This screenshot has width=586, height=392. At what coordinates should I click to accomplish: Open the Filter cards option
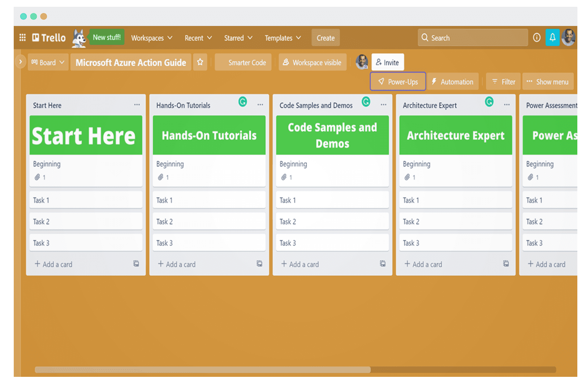[503, 82]
